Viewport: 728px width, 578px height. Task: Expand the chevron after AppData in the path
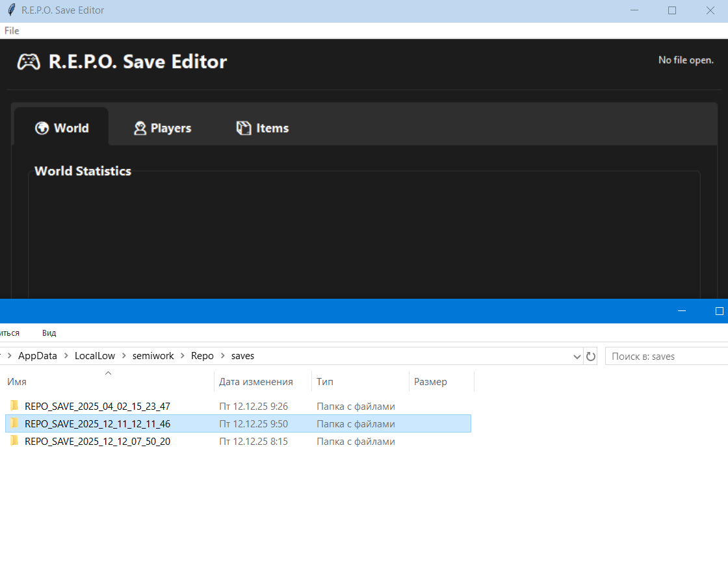[66, 356]
